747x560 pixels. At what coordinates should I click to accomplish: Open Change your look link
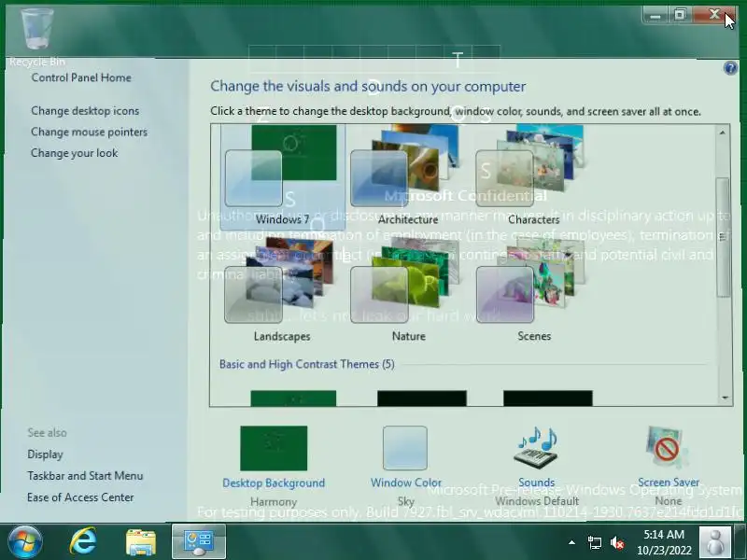pos(74,153)
